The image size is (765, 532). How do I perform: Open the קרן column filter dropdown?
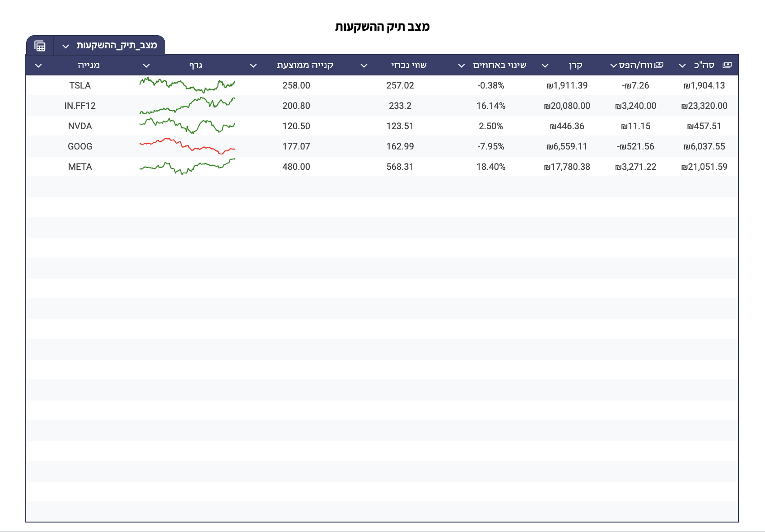pyautogui.click(x=545, y=65)
